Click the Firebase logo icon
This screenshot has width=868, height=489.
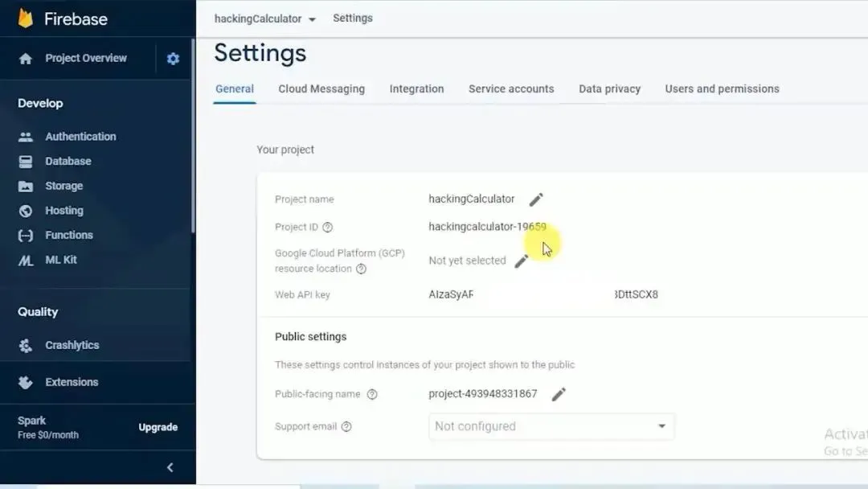click(x=26, y=18)
